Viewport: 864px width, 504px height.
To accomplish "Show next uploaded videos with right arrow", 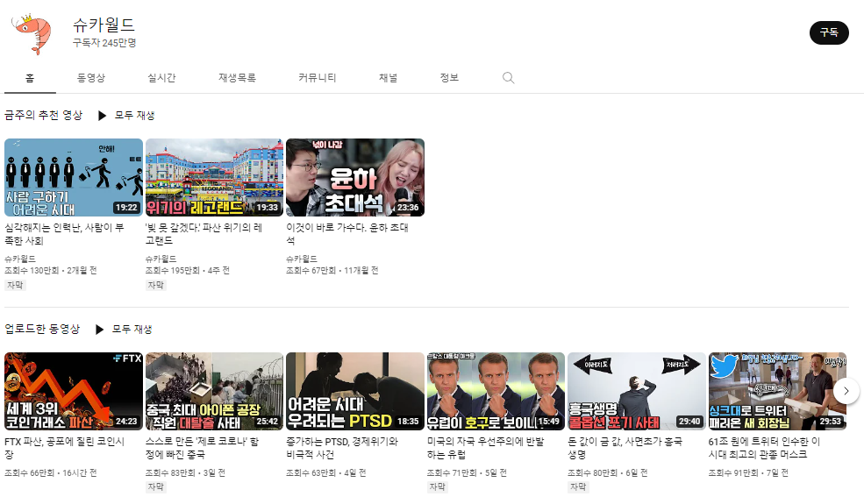I will (x=846, y=391).
